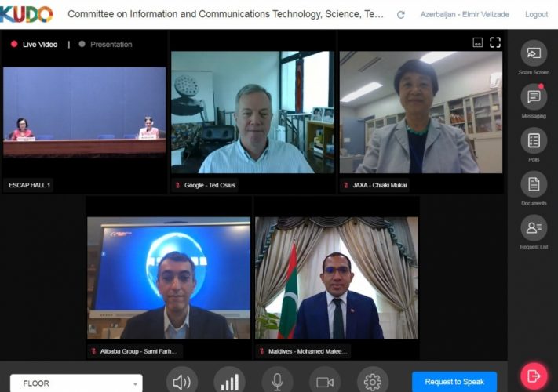Open the settings gear menu
558x392 pixels.
click(x=373, y=381)
